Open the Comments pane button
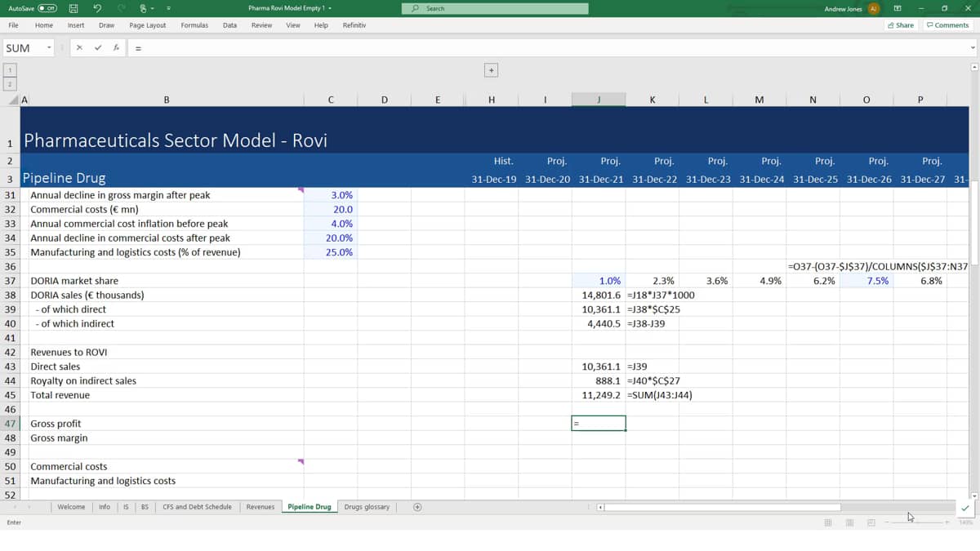Screen dimensions: 980x551 click(947, 25)
